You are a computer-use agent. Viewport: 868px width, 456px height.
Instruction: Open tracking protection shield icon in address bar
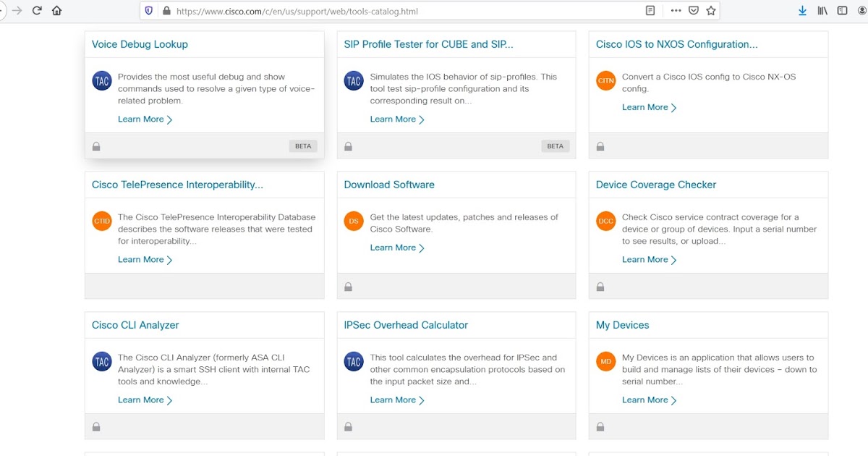click(x=149, y=11)
